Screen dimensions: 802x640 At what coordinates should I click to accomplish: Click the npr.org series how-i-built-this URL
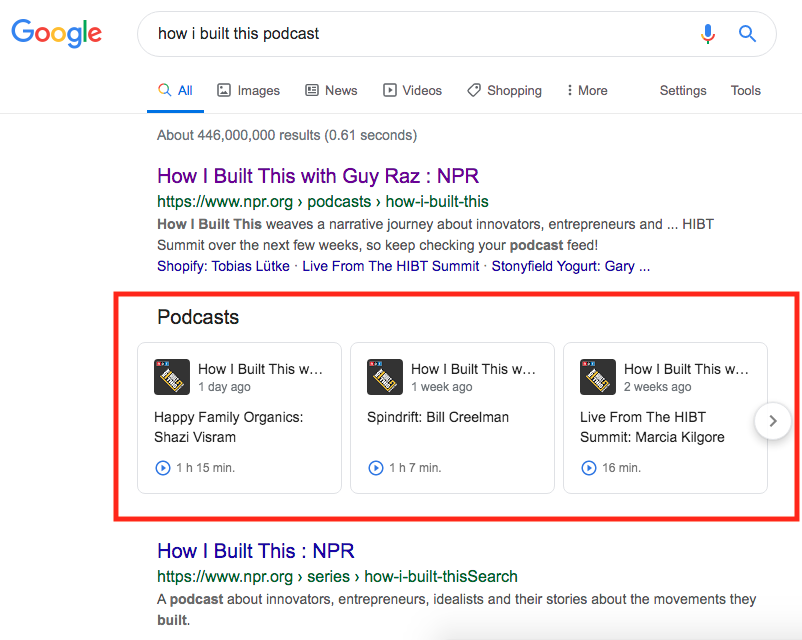[337, 577]
